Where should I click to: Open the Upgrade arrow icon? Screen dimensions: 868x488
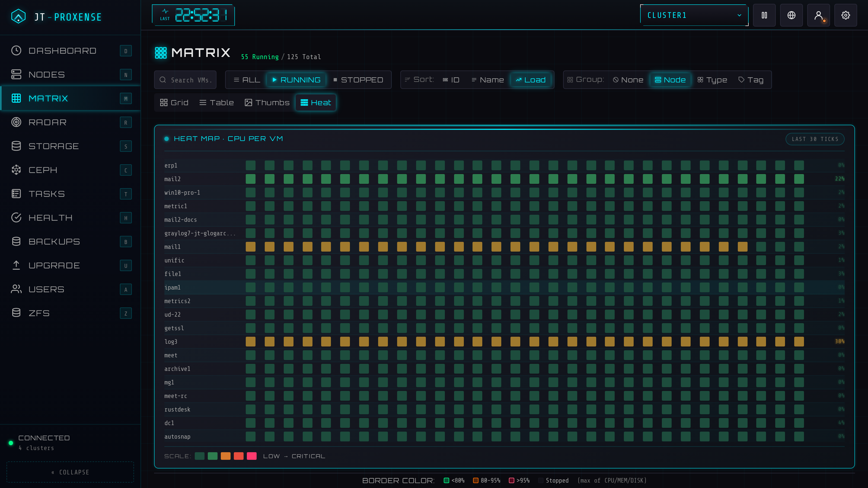point(16,265)
